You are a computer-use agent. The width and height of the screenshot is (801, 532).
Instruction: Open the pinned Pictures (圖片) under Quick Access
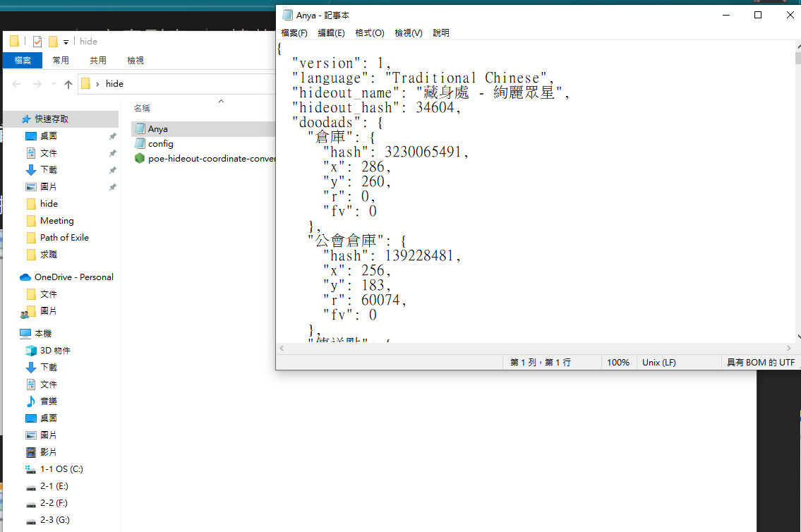49,186
